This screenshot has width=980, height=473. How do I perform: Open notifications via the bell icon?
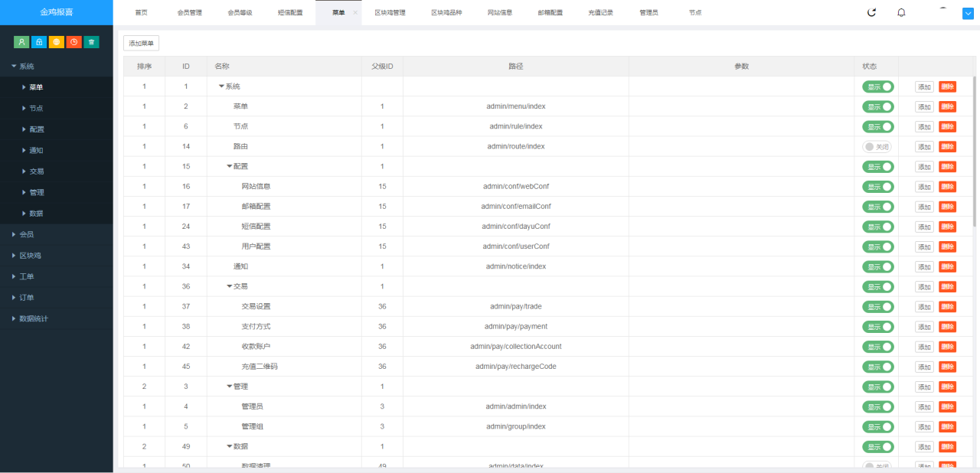[901, 12]
